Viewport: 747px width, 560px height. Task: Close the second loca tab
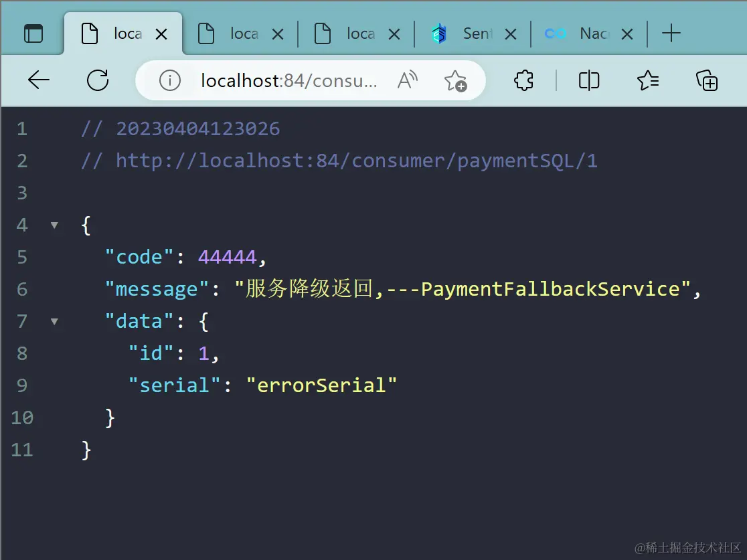tap(278, 34)
